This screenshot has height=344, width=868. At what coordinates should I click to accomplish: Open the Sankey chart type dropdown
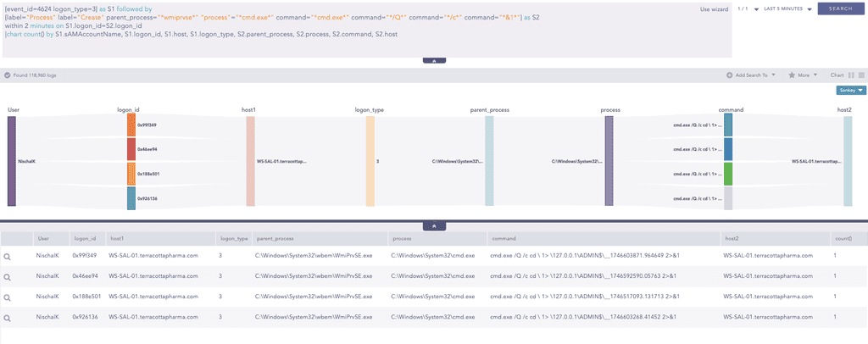pos(850,90)
